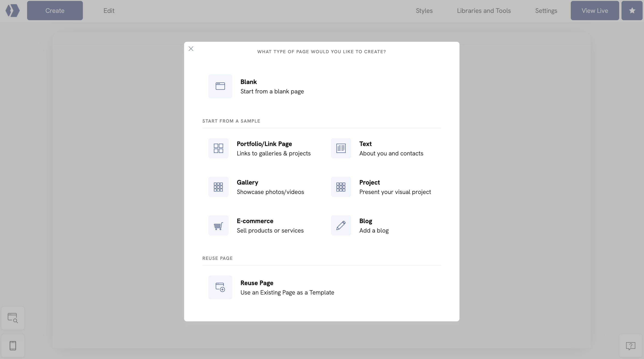644x359 pixels.
Task: Click the Portfolio/Link Page grid icon
Action: click(218, 148)
